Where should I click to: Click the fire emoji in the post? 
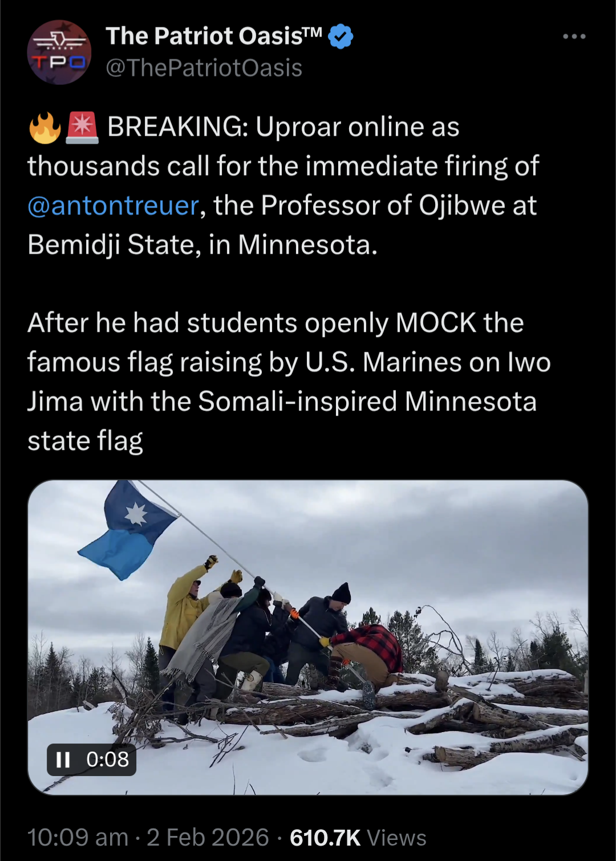44,127
